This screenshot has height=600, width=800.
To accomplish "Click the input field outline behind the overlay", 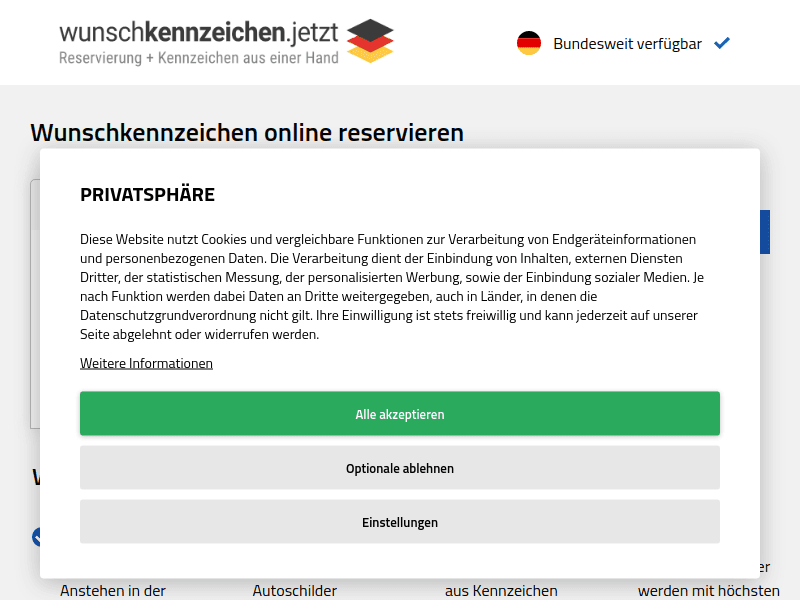I will 32,300.
